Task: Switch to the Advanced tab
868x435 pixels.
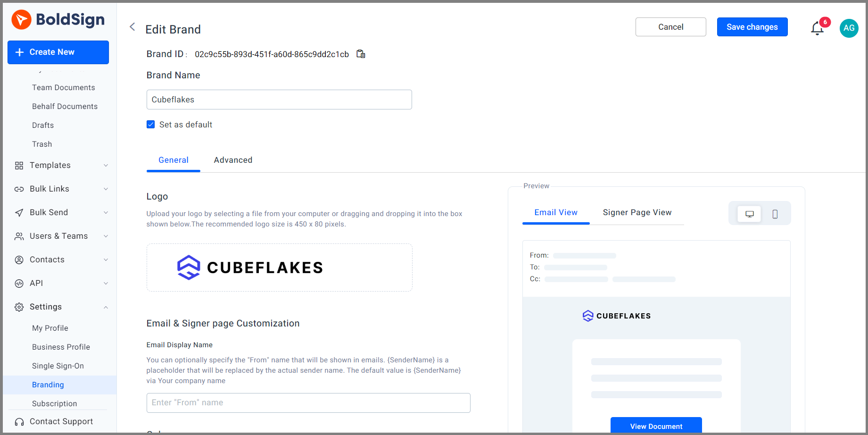Action: click(x=233, y=160)
